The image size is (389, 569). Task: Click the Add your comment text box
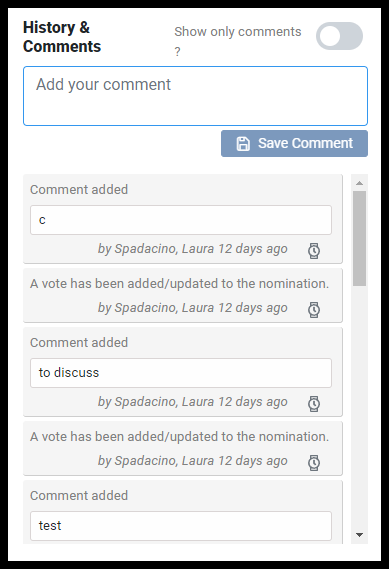(x=195, y=96)
